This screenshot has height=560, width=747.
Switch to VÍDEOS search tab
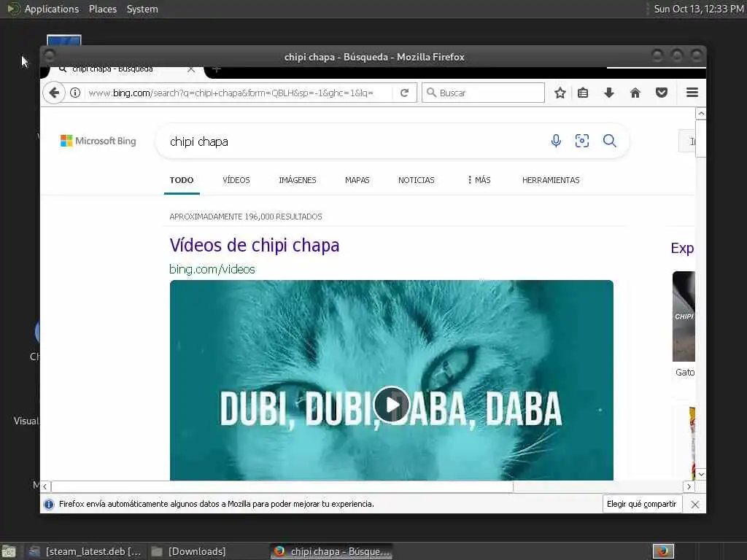pyautogui.click(x=236, y=180)
